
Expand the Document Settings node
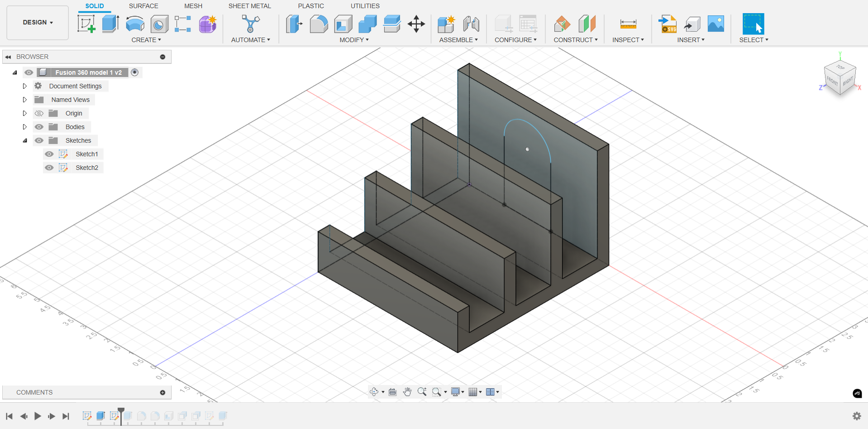point(25,86)
